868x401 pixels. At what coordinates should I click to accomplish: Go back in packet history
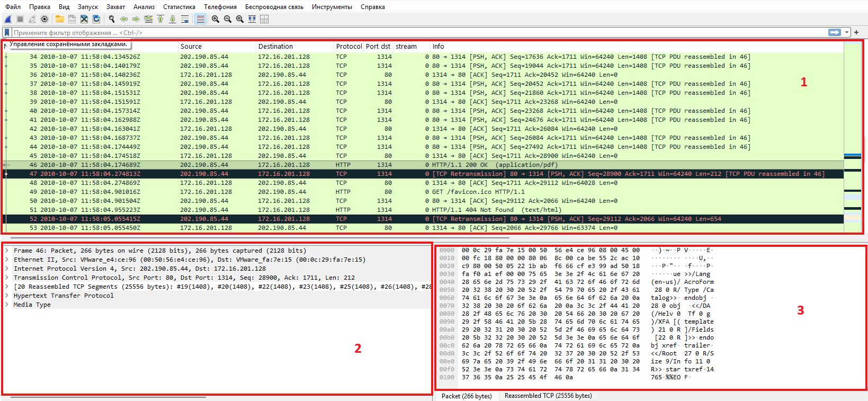pos(124,19)
